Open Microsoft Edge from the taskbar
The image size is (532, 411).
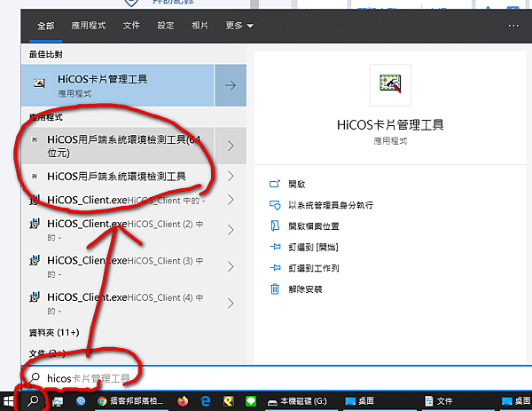click(x=206, y=401)
